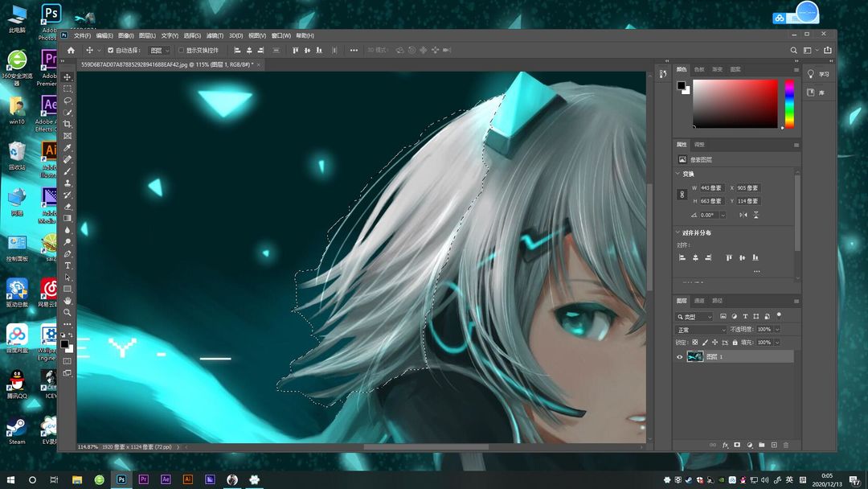The height and width of the screenshot is (489, 868).
Task: Click align top edges in options bar
Action: (x=295, y=51)
